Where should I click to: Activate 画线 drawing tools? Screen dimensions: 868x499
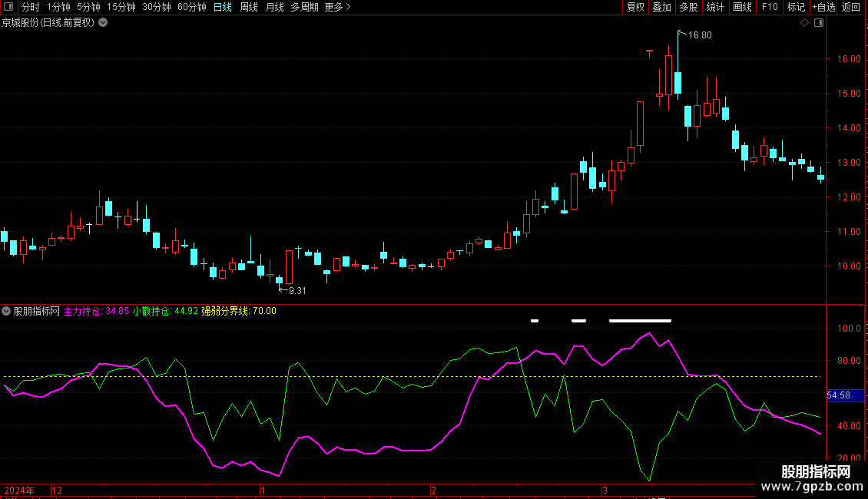click(742, 7)
